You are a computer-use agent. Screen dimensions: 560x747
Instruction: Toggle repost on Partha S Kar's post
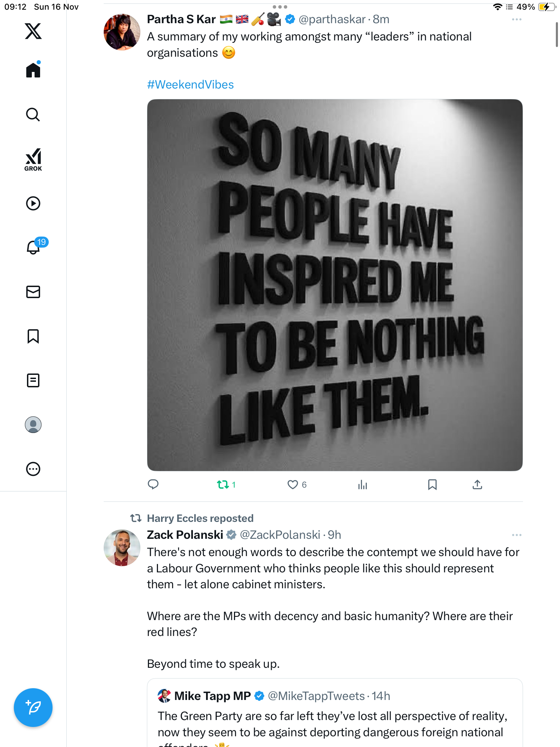coord(223,485)
